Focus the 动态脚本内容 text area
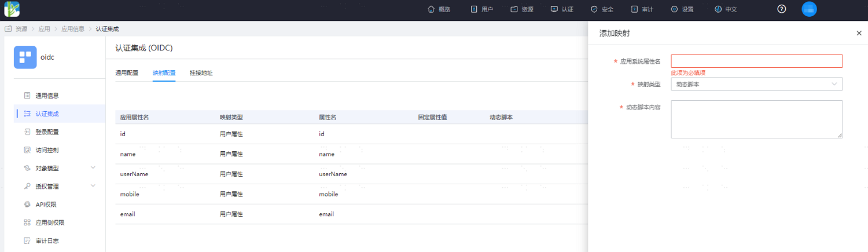This screenshot has height=252, width=868. [x=756, y=119]
